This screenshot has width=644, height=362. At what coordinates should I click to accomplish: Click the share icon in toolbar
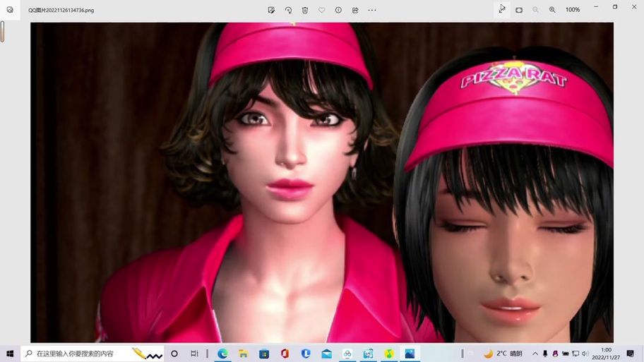point(355,10)
